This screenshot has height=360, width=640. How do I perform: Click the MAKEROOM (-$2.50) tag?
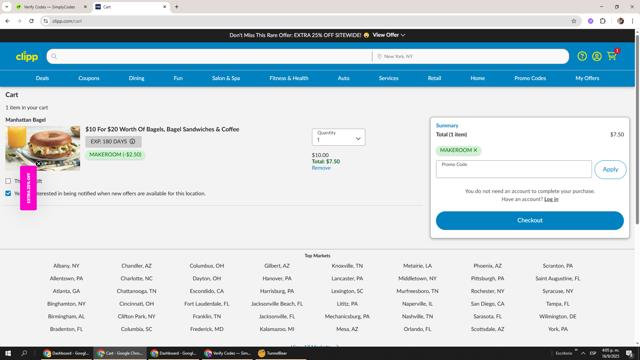[115, 155]
